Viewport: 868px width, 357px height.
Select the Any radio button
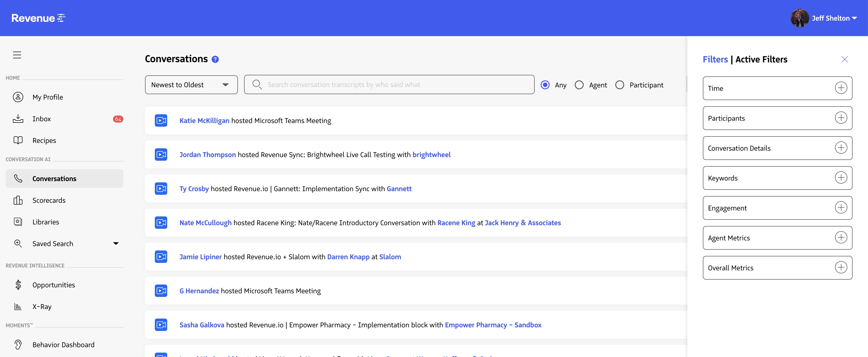point(545,85)
